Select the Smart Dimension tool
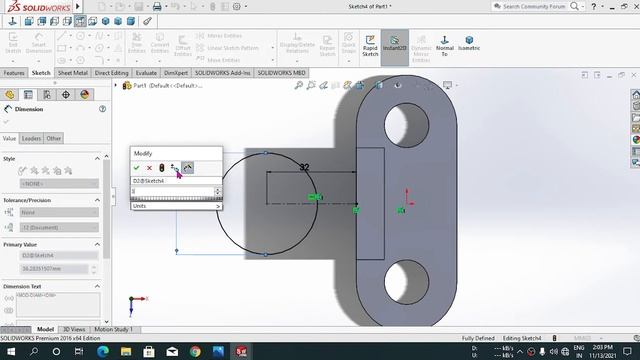This screenshot has height=360, width=640. tap(39, 43)
